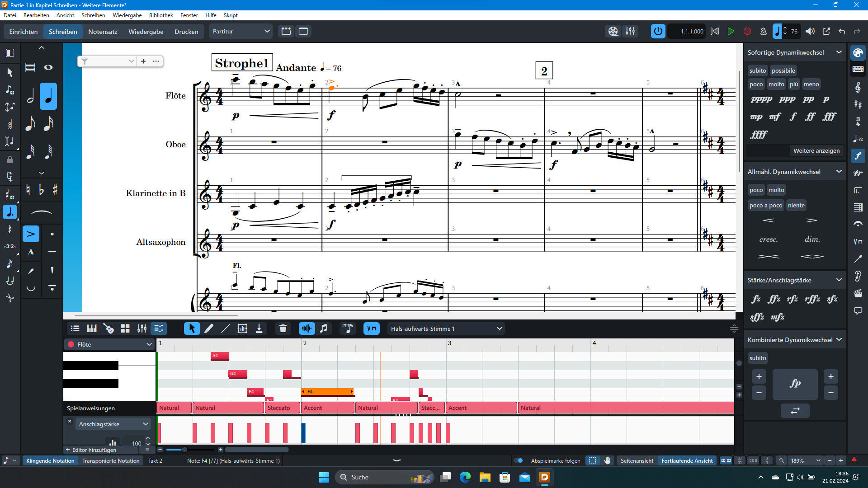
Task: Click the Weitere anzeigen button
Action: point(816,150)
